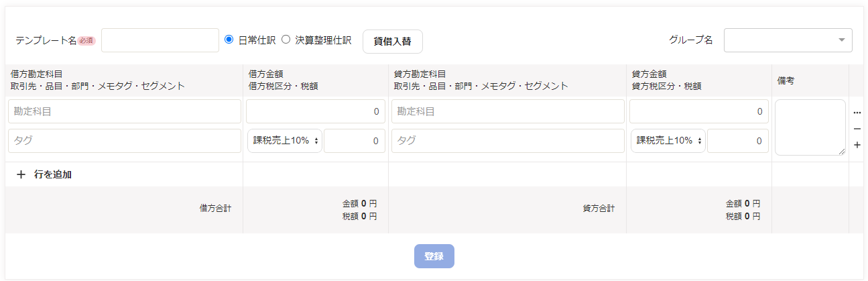Click the plus icon next to 行を追加
The height and width of the screenshot is (281, 868).
coord(21,174)
